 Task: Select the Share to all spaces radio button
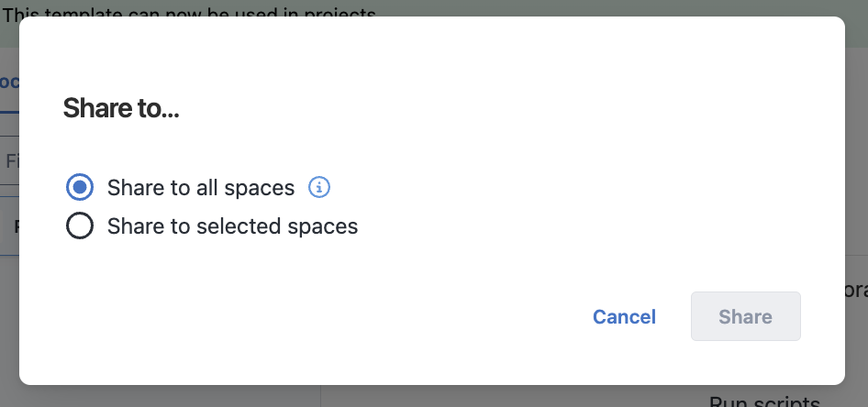coord(80,188)
